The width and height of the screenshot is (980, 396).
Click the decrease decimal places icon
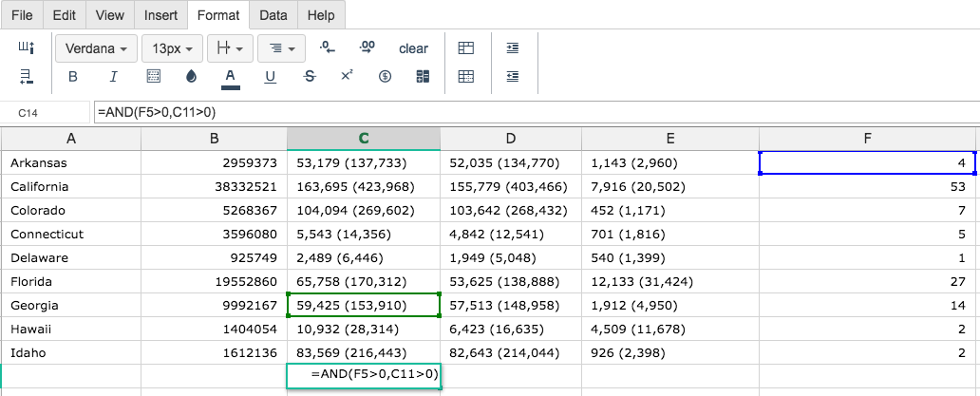coord(328,47)
